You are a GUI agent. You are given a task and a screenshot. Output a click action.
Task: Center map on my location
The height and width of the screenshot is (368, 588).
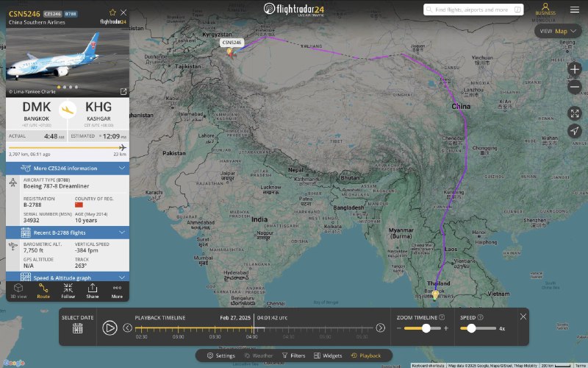pos(575,131)
